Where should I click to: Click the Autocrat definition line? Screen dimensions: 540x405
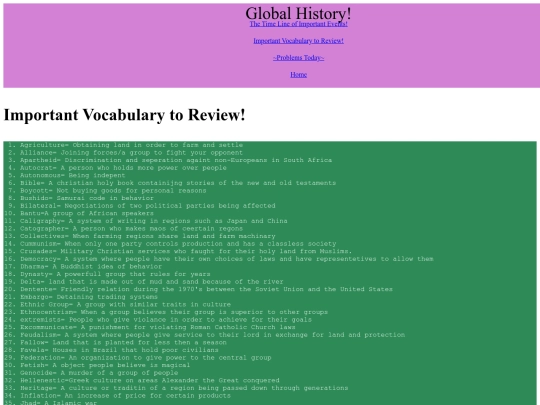tap(123, 168)
